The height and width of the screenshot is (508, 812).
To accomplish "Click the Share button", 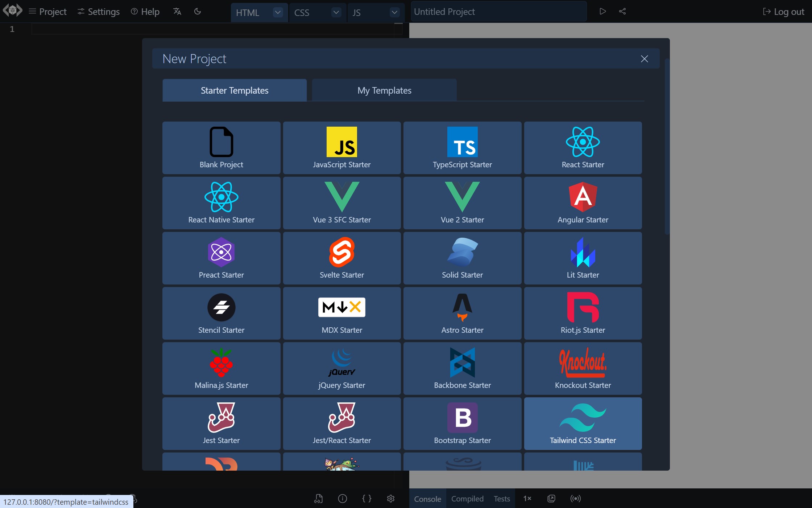I will (622, 12).
